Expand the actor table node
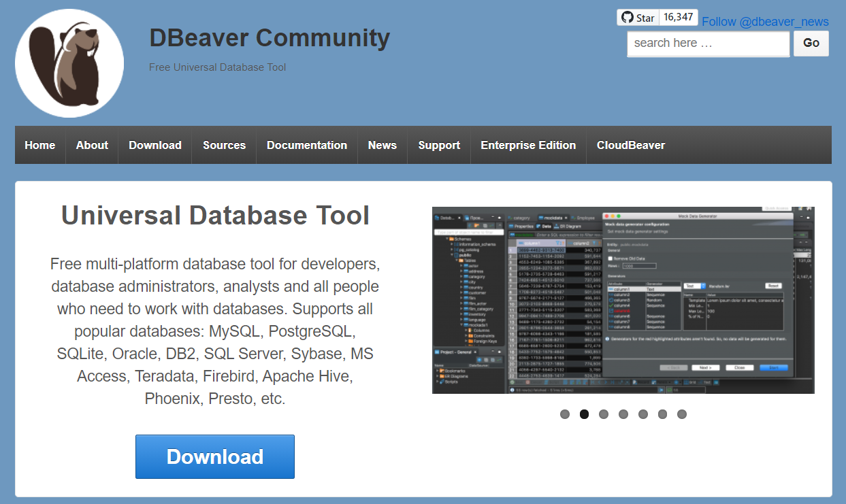This screenshot has width=846, height=504. [x=461, y=265]
